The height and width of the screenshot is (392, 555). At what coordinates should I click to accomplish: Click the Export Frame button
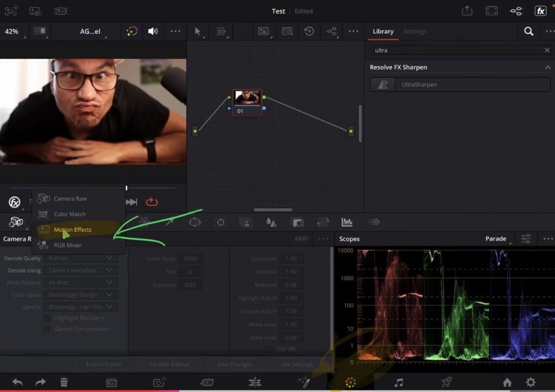[104, 364]
